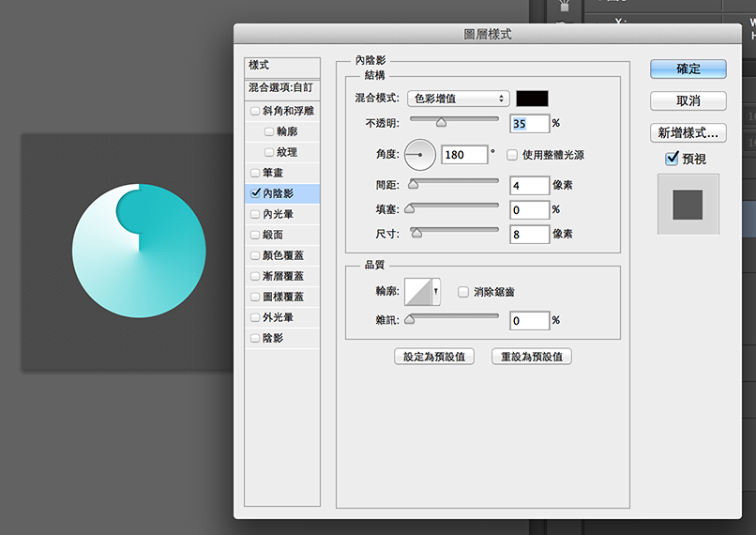Expand the contour picker dropdown arrow

435,292
